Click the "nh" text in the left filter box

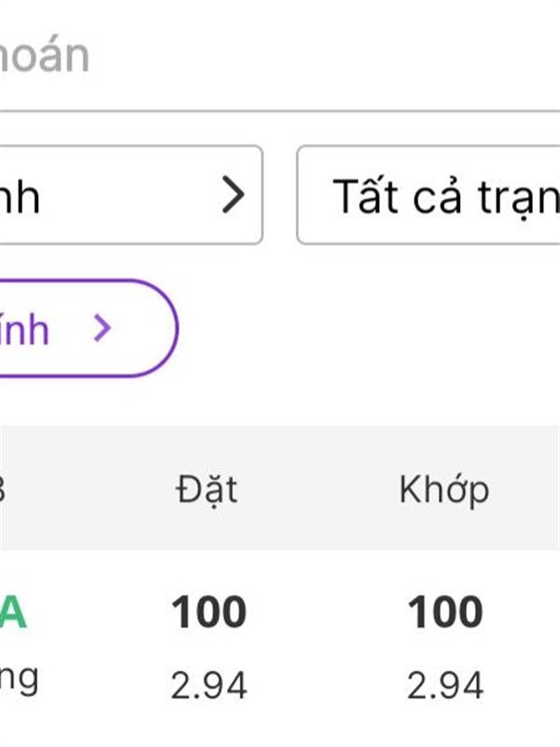pos(21,196)
